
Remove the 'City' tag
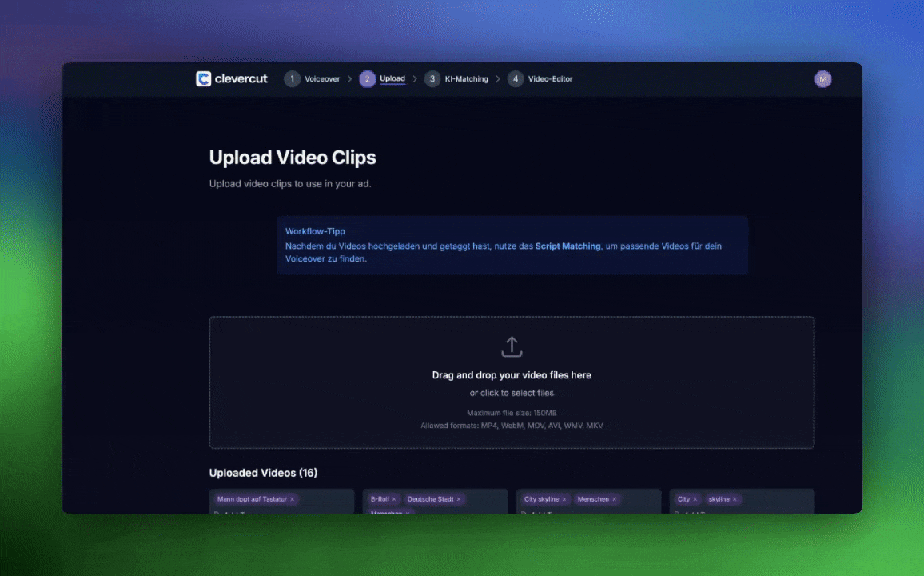click(x=695, y=499)
